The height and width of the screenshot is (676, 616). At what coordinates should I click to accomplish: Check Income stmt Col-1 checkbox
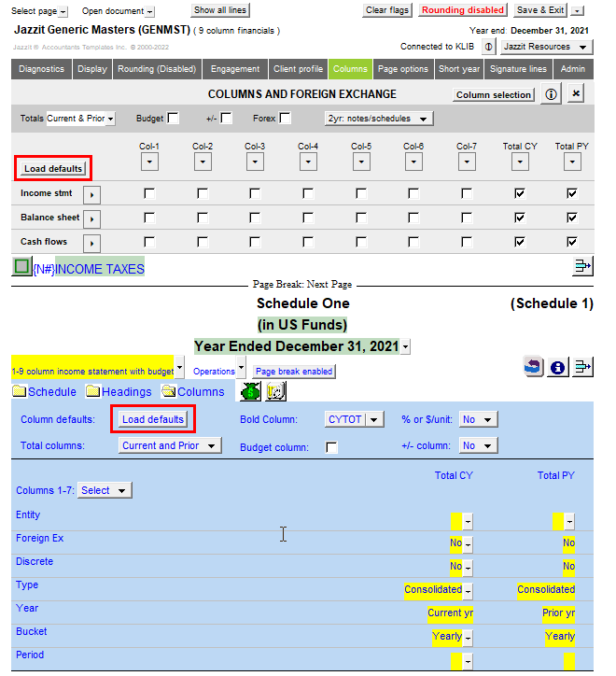point(149,193)
